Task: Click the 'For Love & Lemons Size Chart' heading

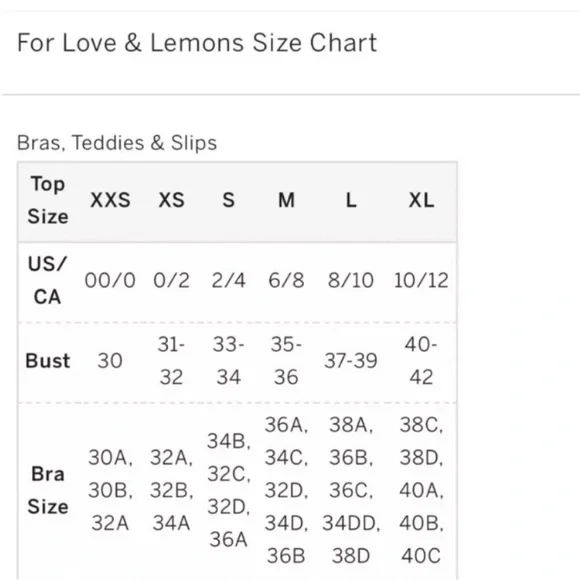Action: (197, 43)
